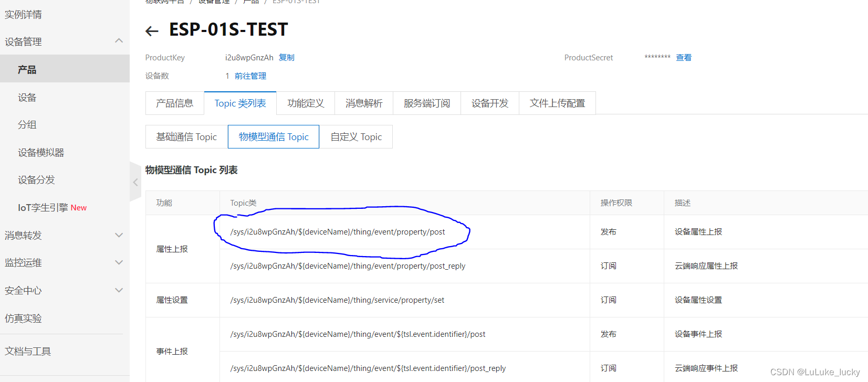Open 仿真实验 in the sidebar

point(23,319)
